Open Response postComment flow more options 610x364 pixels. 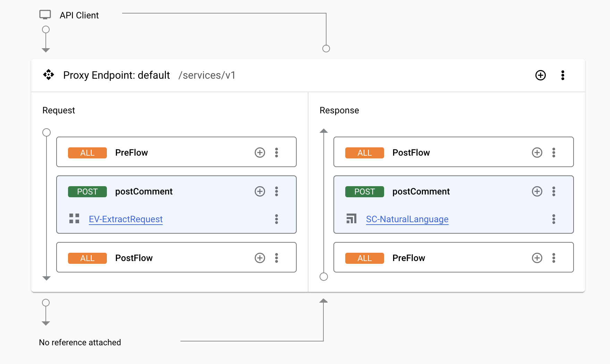coord(554,191)
